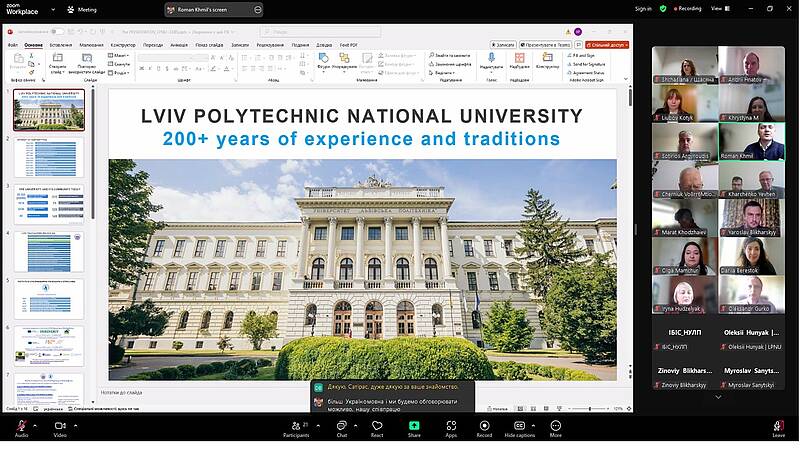Click the PowerPoint search box

[x=320, y=32]
